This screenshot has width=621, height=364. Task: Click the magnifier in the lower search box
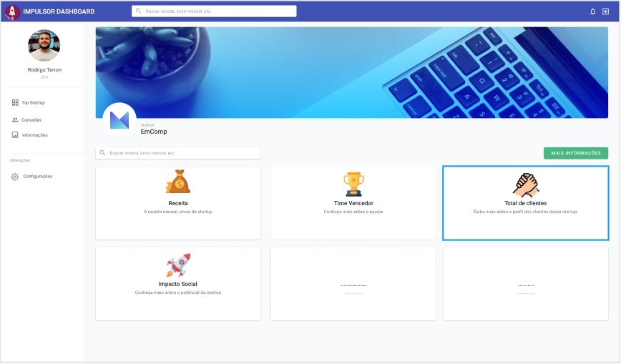coord(102,153)
